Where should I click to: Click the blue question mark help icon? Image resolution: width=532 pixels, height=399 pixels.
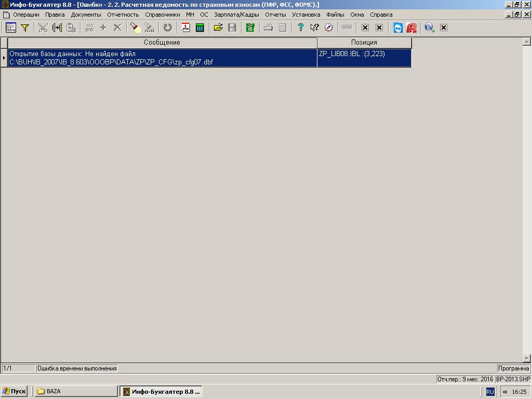(x=300, y=28)
